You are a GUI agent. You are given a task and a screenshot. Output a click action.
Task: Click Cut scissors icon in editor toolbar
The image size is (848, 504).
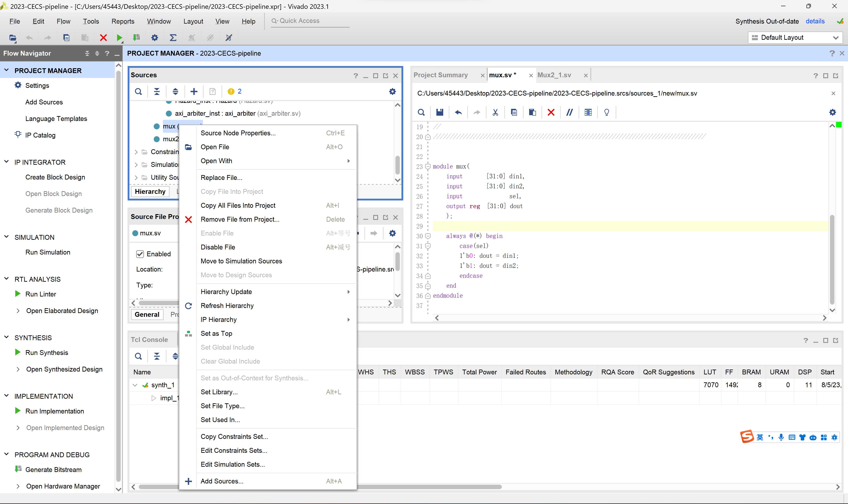[495, 112]
